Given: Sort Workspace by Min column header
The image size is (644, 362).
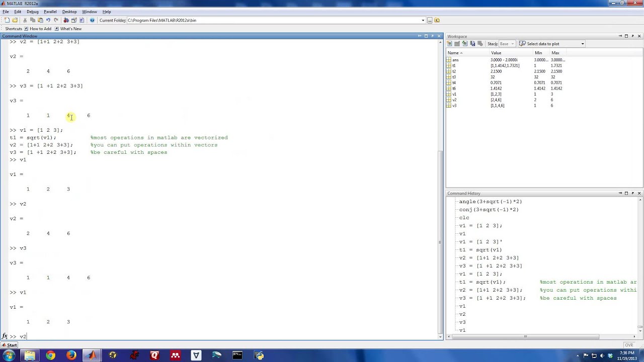Looking at the screenshot, I should click(x=542, y=53).
